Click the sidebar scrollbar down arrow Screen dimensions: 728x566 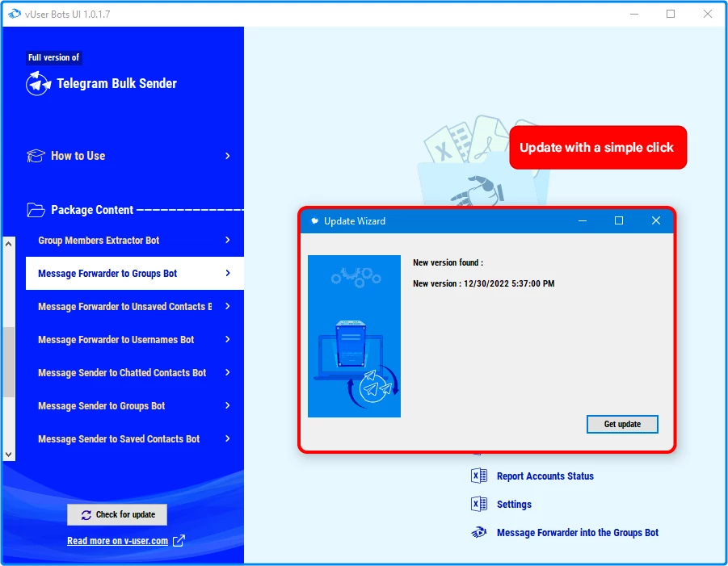click(9, 455)
